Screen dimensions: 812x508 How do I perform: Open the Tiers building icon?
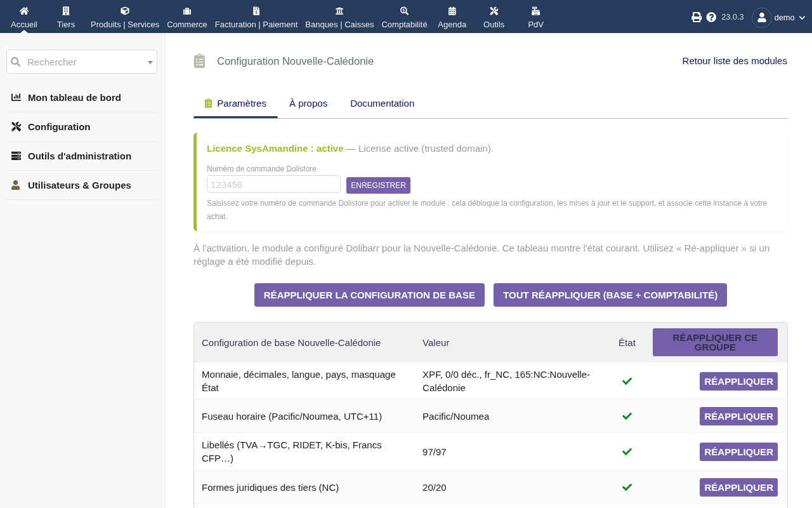(66, 11)
